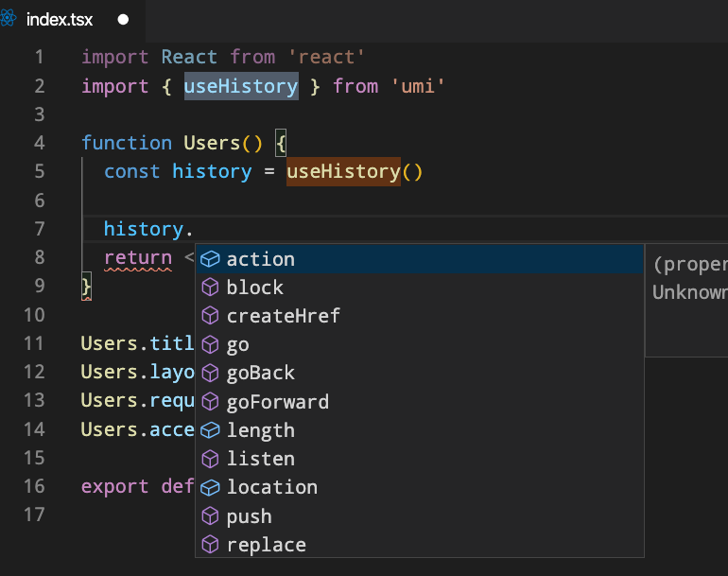Click the method icon next to goForward
This screenshot has width=728, height=576.
(x=210, y=402)
